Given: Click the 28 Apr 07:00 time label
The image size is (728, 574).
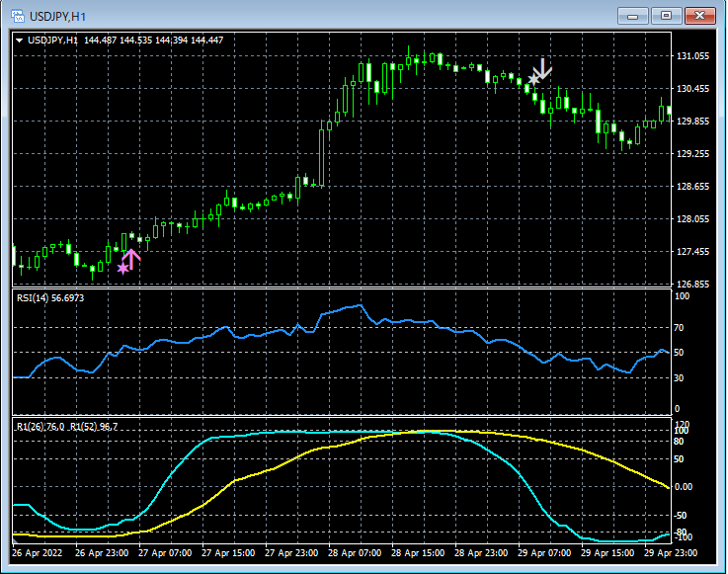Looking at the screenshot, I should (353, 552).
